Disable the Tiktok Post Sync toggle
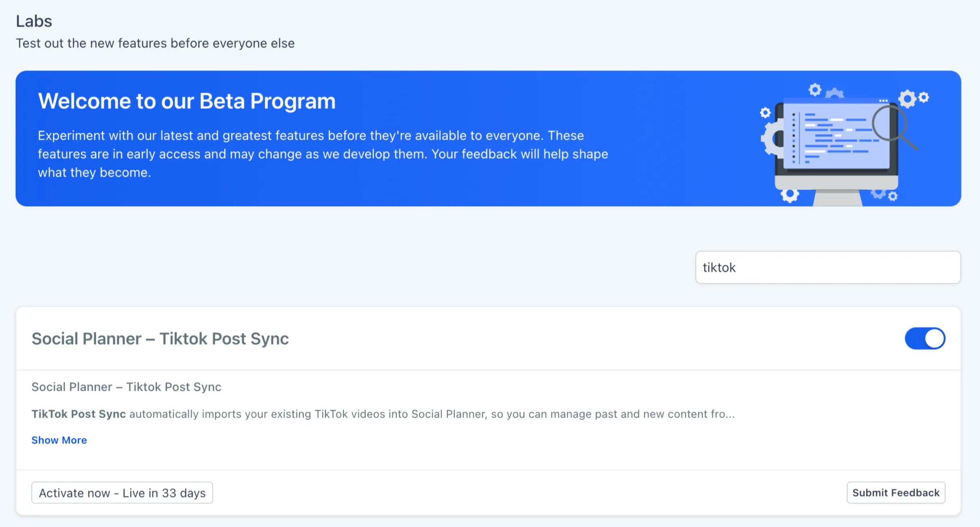 (925, 338)
